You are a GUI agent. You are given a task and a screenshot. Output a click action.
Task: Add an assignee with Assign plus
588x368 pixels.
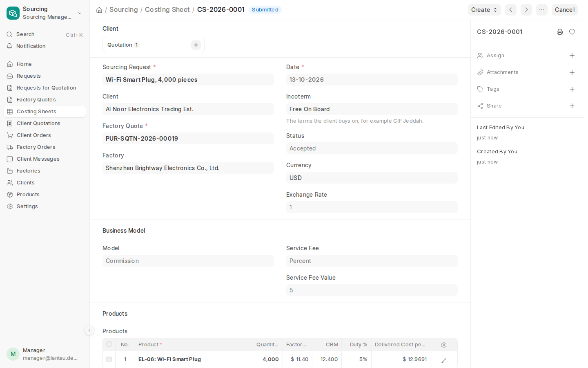pos(572,56)
